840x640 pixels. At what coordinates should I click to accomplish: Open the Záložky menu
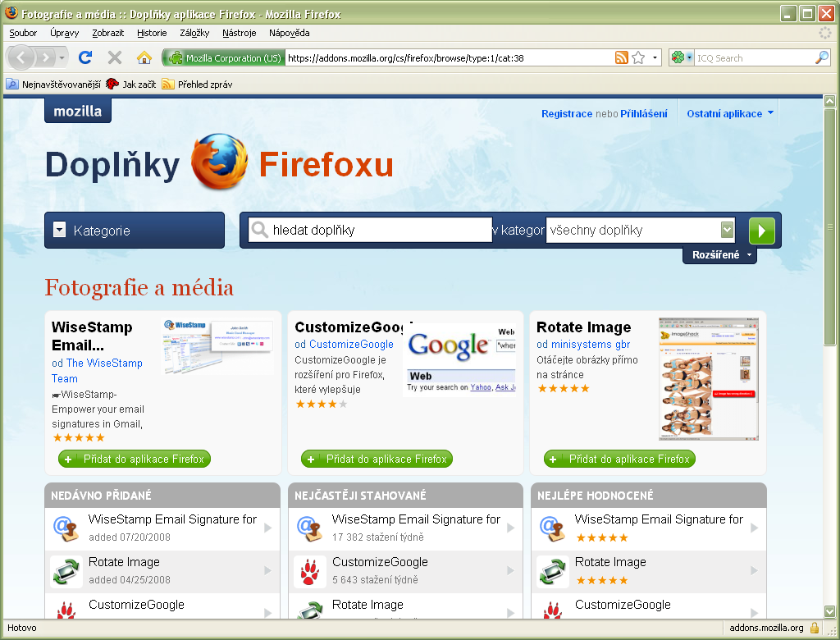point(194,33)
